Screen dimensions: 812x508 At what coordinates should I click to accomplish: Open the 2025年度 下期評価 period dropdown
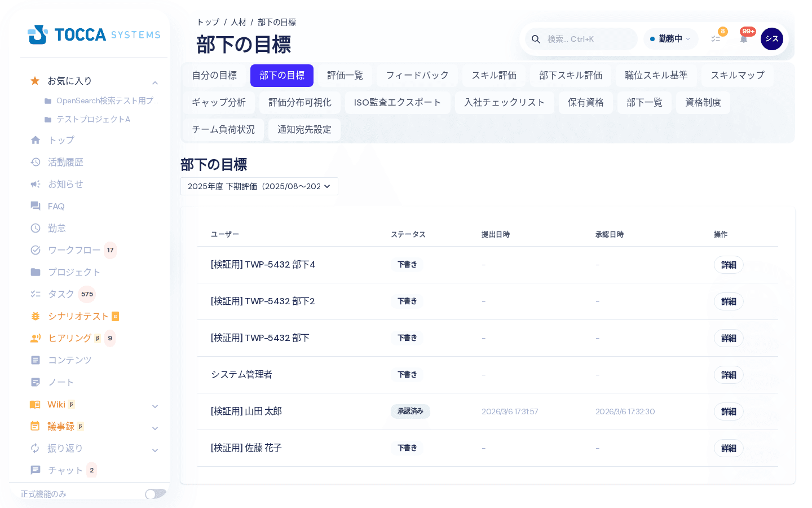[x=259, y=186]
